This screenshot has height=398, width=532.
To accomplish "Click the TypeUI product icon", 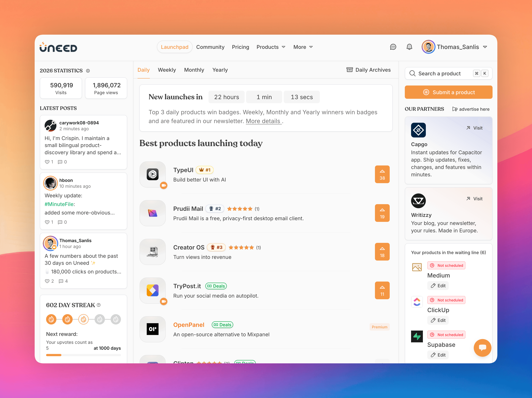I will (x=152, y=174).
